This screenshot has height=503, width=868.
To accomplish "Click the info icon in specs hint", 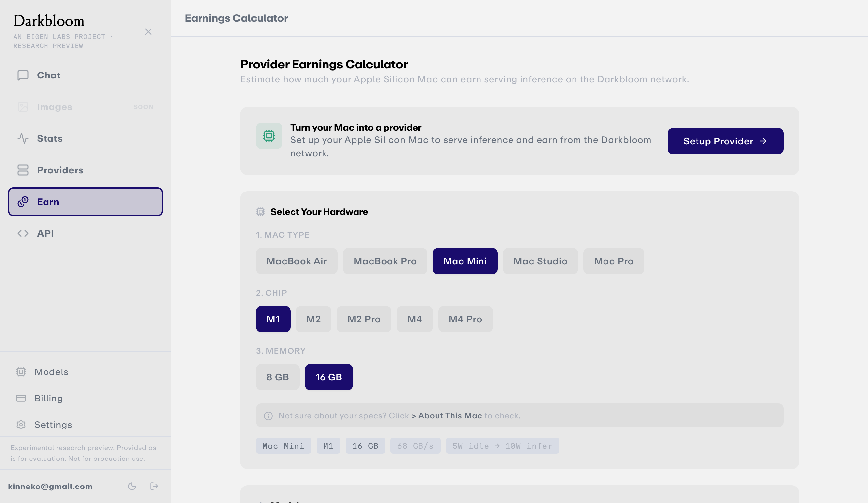I will (268, 416).
